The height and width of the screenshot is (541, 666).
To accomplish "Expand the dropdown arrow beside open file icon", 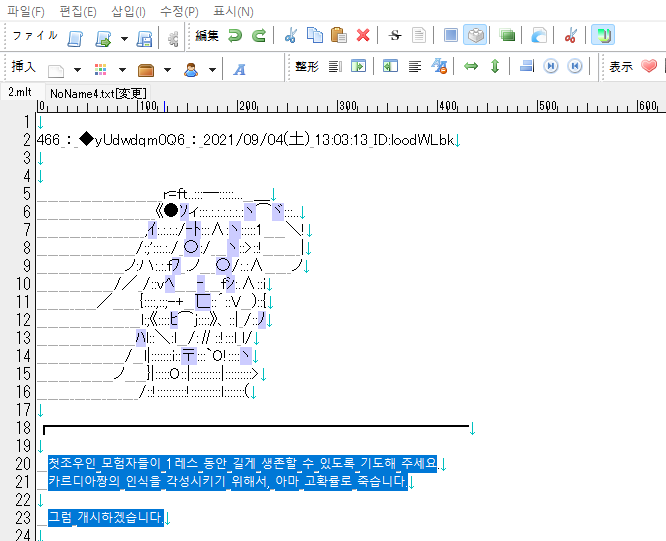I will [x=124, y=38].
